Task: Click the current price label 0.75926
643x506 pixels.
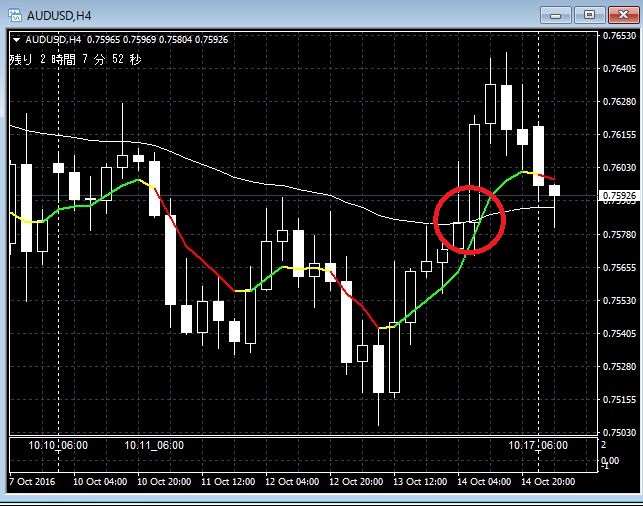Action: click(x=619, y=196)
